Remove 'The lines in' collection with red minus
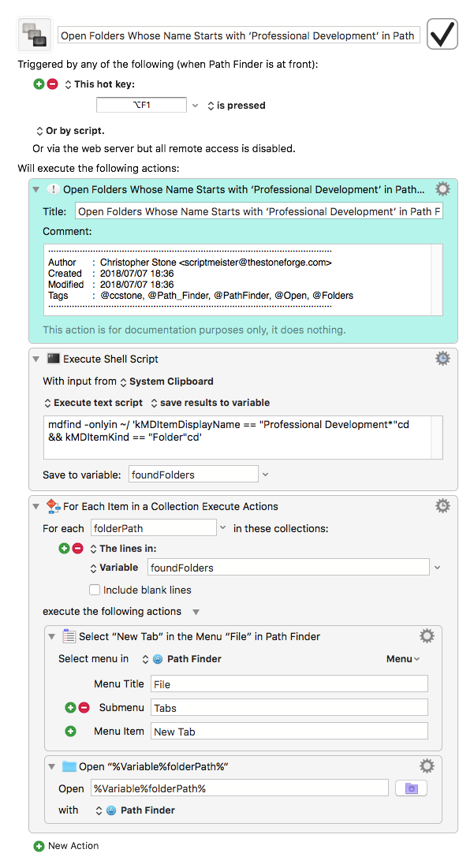The image size is (474, 868). (x=77, y=549)
